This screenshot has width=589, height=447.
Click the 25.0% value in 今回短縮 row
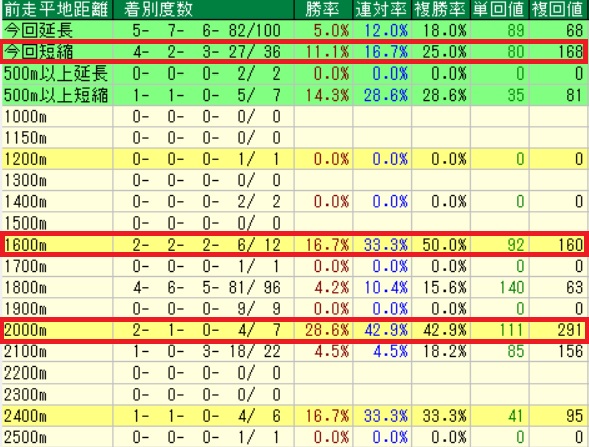coord(444,52)
